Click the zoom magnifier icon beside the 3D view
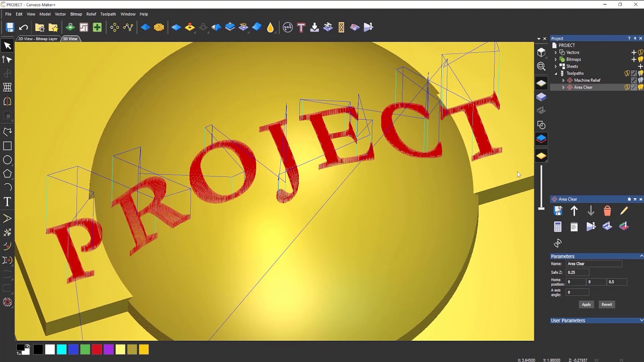This screenshot has width=644, height=362. click(x=541, y=66)
